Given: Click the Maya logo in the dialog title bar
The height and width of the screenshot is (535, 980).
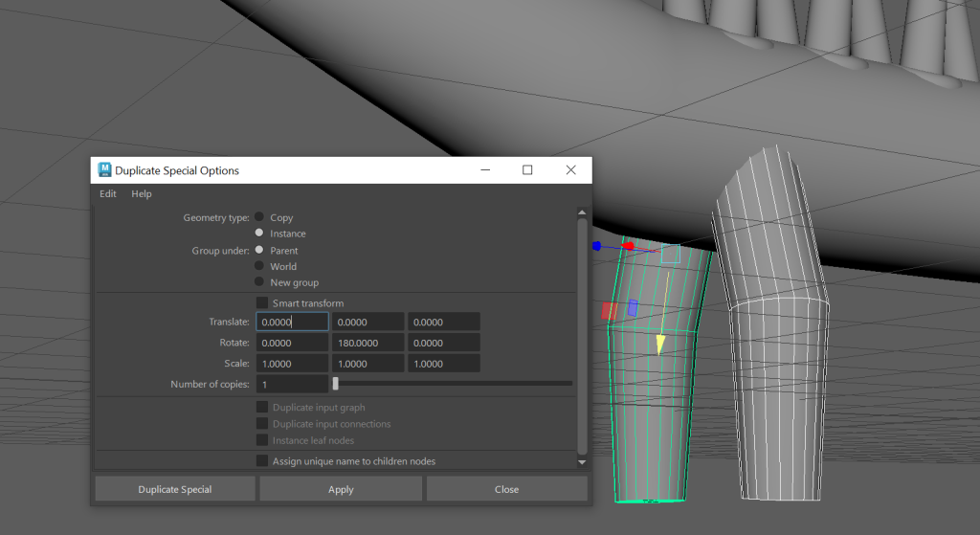Looking at the screenshot, I should tap(104, 170).
